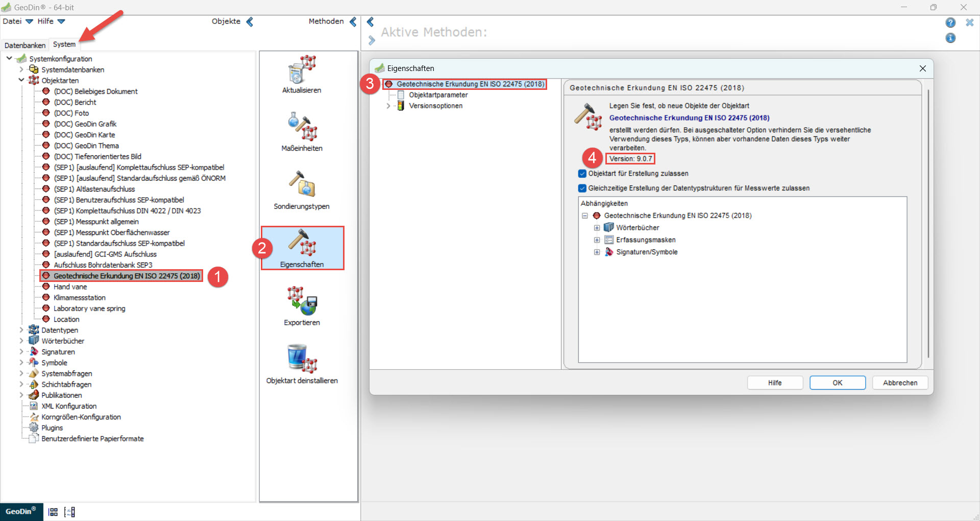The height and width of the screenshot is (521, 980).
Task: Click the Abbrechen button
Action: click(x=900, y=383)
